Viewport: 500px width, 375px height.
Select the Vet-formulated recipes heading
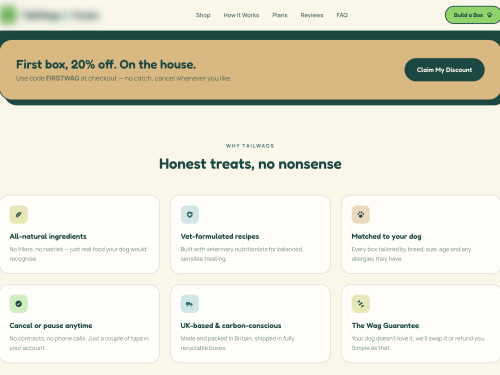[220, 236]
